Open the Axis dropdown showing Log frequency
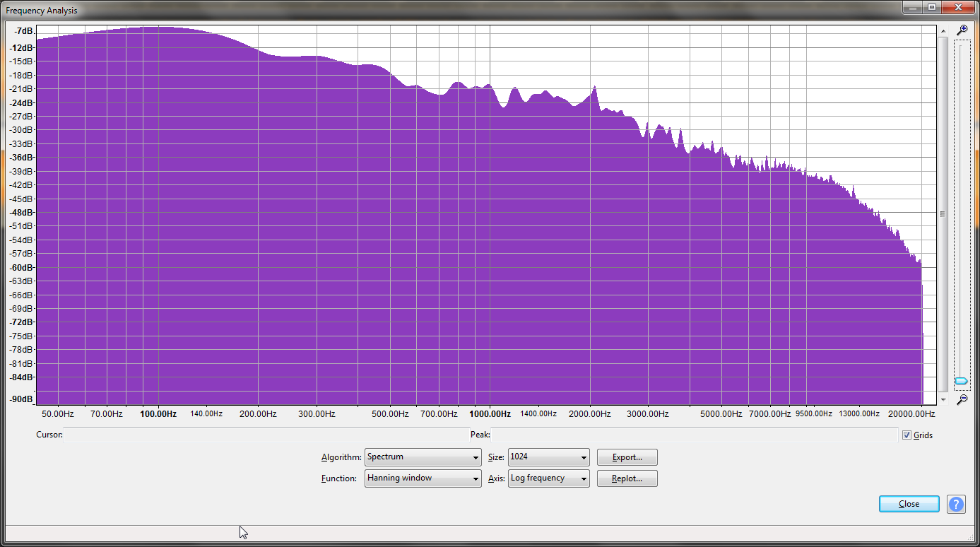 (x=548, y=478)
